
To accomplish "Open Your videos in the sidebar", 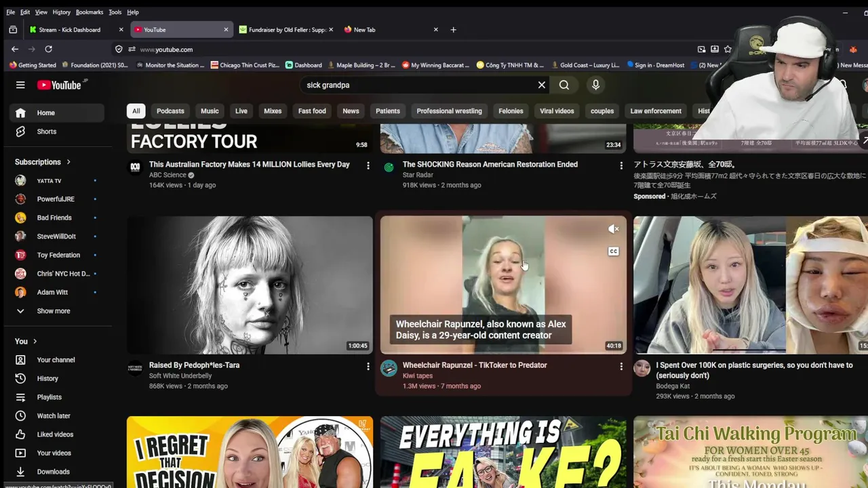I will click(56, 453).
